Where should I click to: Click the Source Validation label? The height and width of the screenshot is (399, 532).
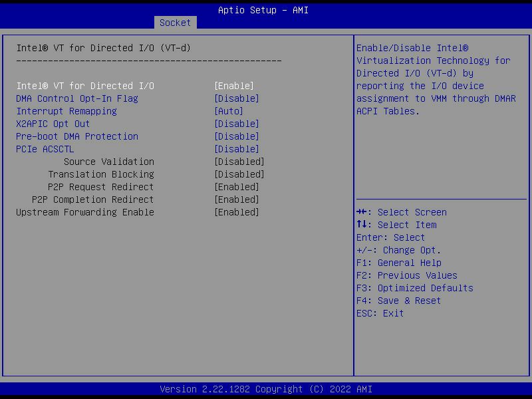[x=109, y=162]
